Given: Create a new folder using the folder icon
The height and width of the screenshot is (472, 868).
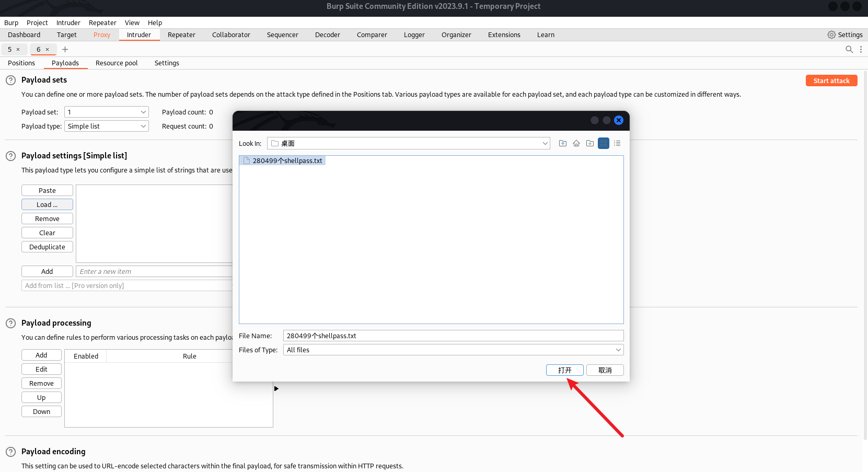Looking at the screenshot, I should [x=590, y=143].
